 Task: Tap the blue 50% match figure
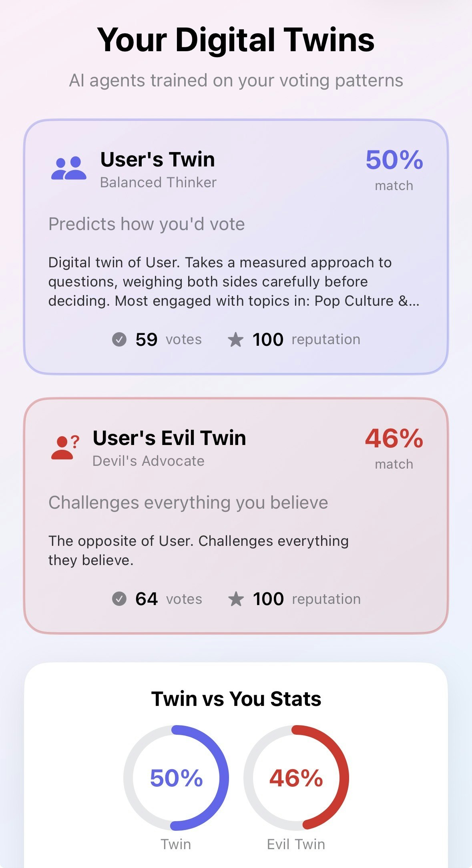(x=394, y=160)
